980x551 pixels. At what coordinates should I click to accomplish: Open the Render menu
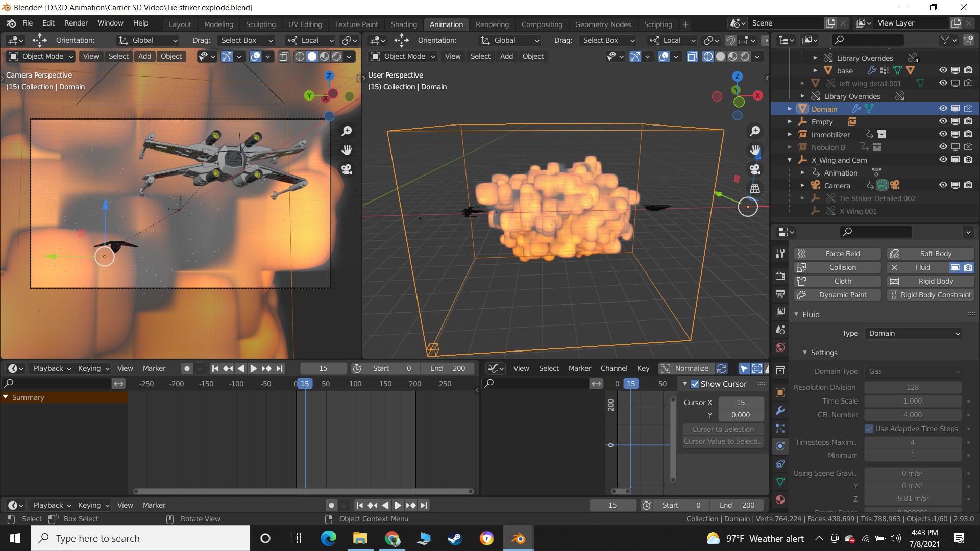pyautogui.click(x=76, y=23)
